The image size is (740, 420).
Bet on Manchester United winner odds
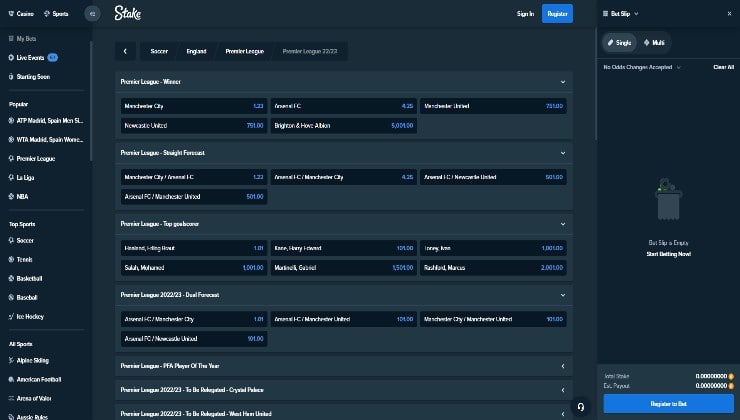point(493,106)
